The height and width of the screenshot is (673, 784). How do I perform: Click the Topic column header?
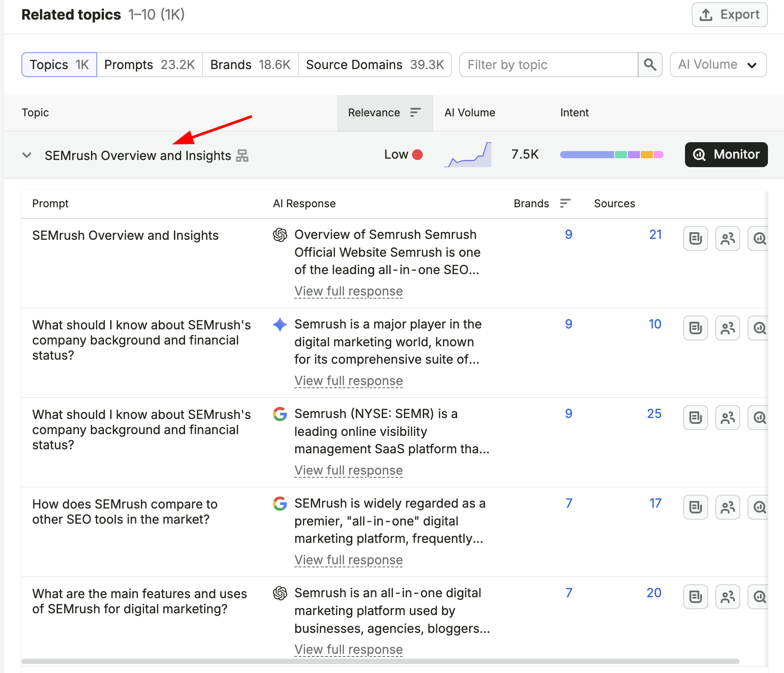tap(35, 113)
